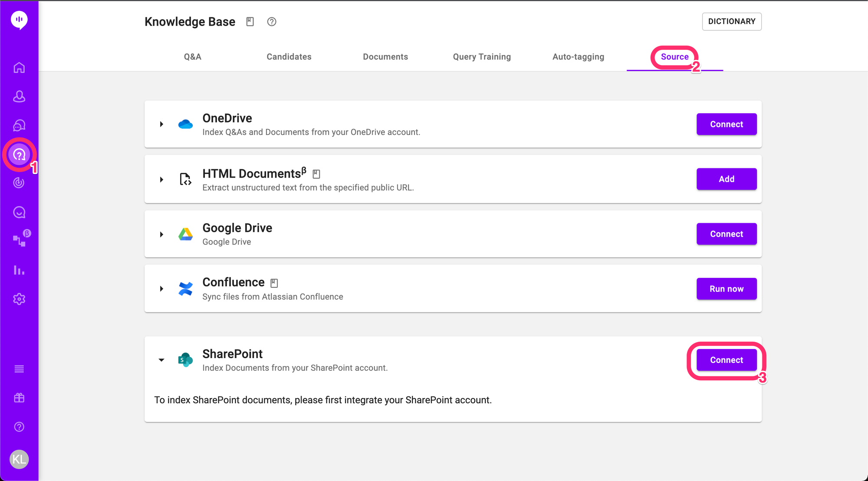Open the Query Training tab
The image size is (868, 481).
point(482,56)
